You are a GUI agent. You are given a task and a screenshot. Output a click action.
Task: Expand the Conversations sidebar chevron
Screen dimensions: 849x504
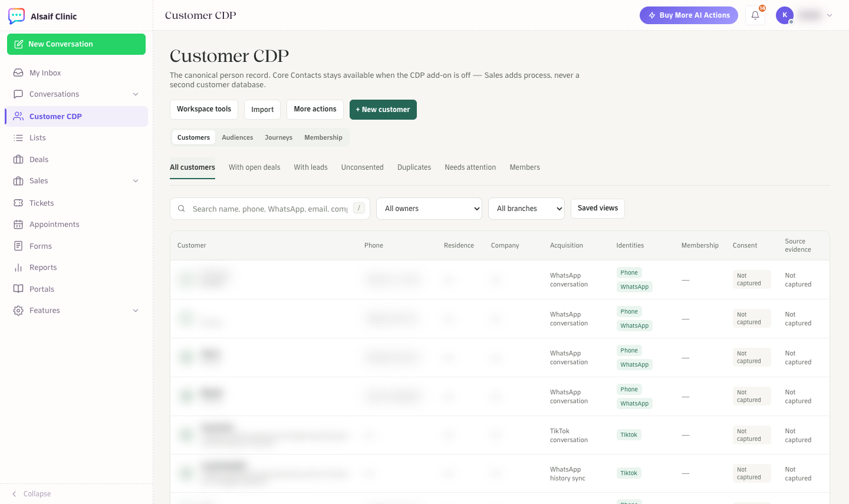(x=136, y=94)
